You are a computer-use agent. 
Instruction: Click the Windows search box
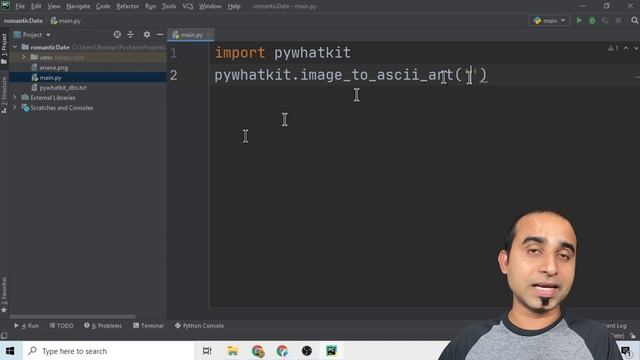[108, 351]
